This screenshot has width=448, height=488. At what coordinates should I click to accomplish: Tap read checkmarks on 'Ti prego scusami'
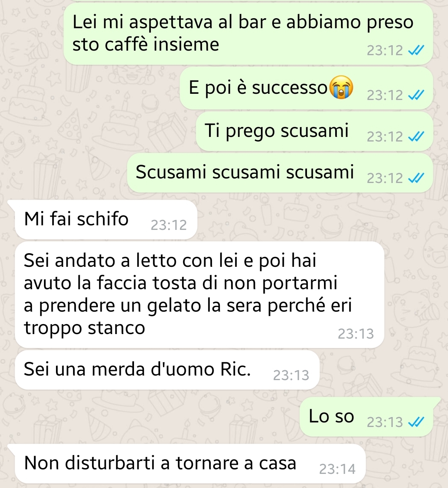coord(416,137)
